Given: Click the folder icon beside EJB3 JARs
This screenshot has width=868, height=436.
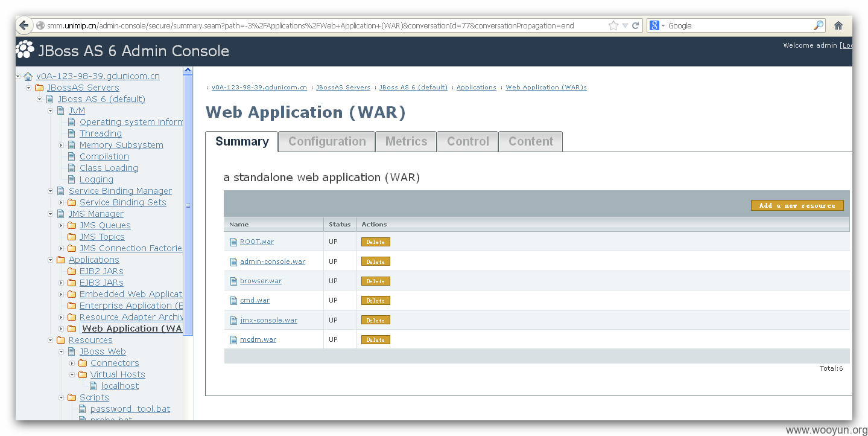Looking at the screenshot, I should (x=72, y=283).
